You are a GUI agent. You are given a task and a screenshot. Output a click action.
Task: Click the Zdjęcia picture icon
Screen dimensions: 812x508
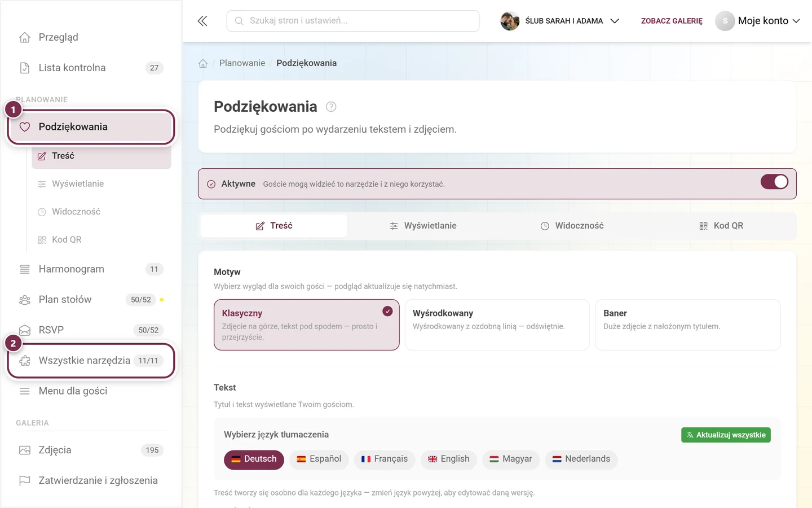(x=25, y=450)
